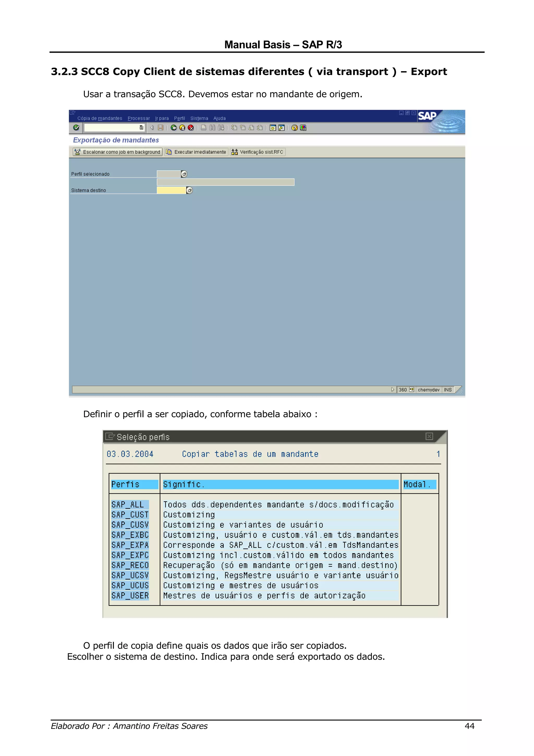
Task: Open the command field history dropdown
Action: pos(141,127)
